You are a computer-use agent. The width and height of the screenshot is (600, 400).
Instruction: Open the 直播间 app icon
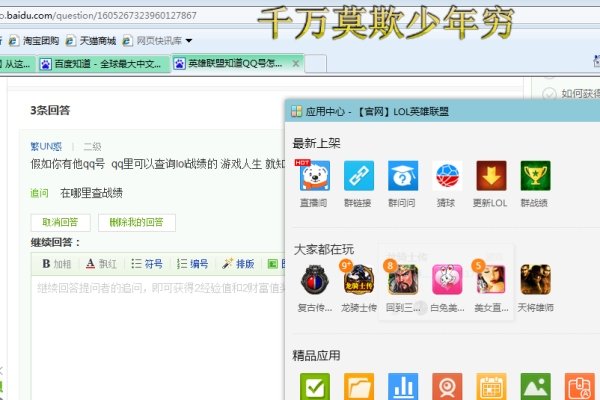click(315, 176)
